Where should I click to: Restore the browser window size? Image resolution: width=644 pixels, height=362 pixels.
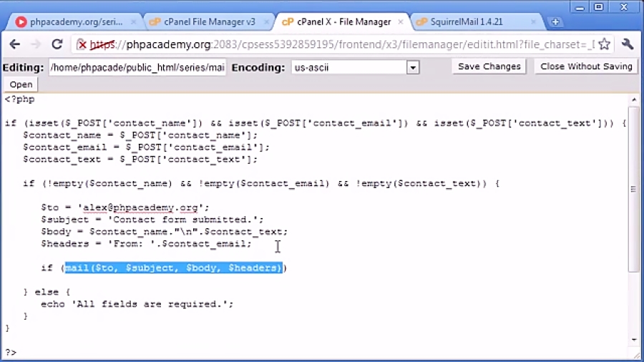pyautogui.click(x=598, y=7)
